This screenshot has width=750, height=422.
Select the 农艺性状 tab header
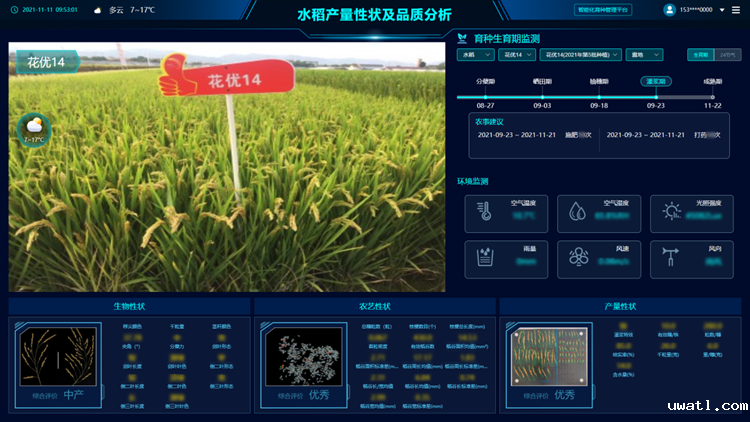pyautogui.click(x=375, y=306)
